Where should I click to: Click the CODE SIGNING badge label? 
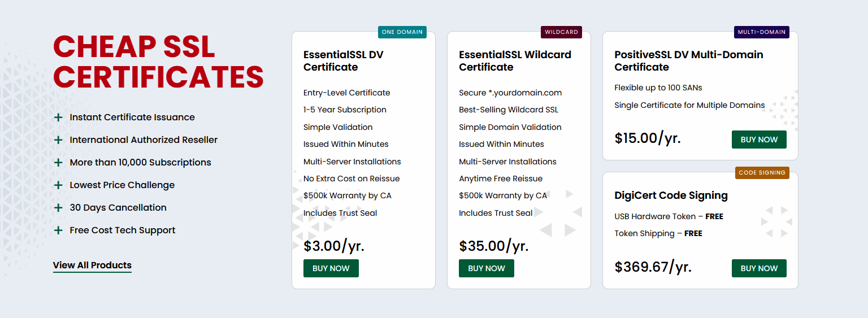click(x=762, y=173)
